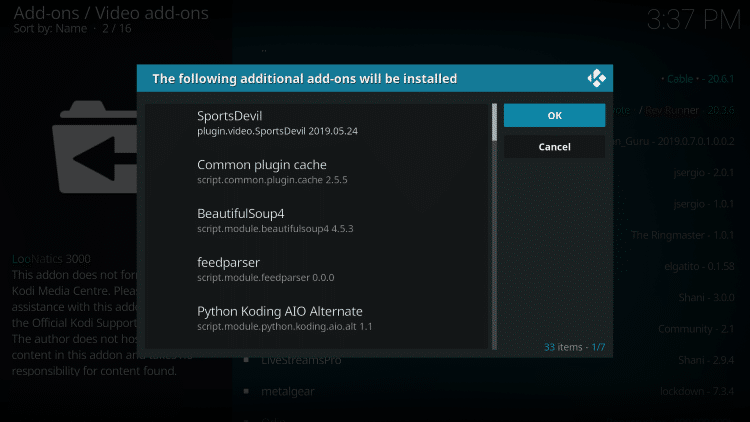Viewport: 750px width, 422px height.
Task: Click the Add-ons / Video add-ons heading
Action: (111, 13)
